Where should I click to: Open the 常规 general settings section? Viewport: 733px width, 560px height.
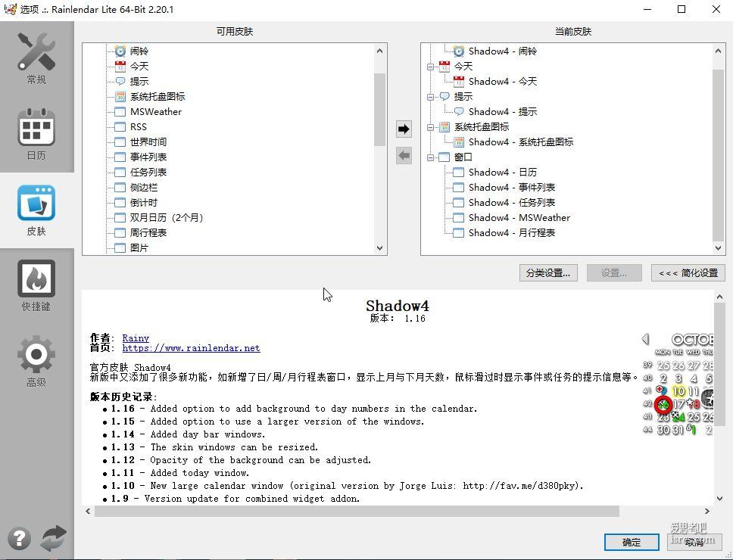[x=36, y=58]
